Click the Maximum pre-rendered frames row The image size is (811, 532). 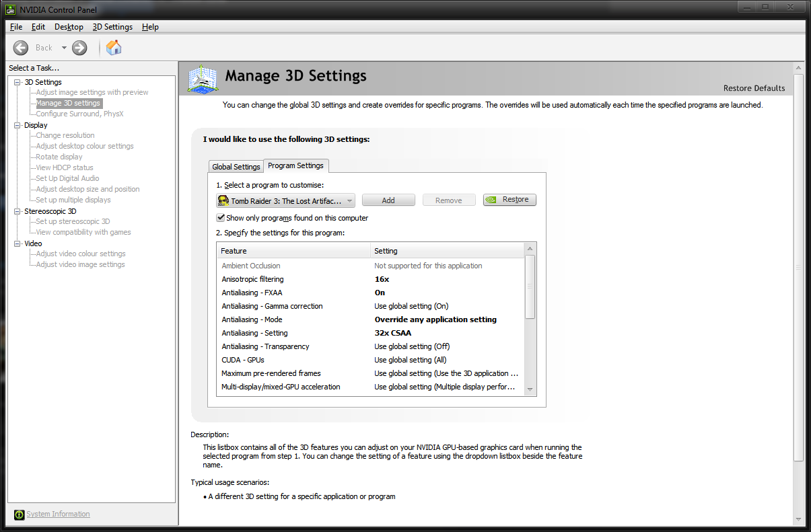(x=371, y=373)
